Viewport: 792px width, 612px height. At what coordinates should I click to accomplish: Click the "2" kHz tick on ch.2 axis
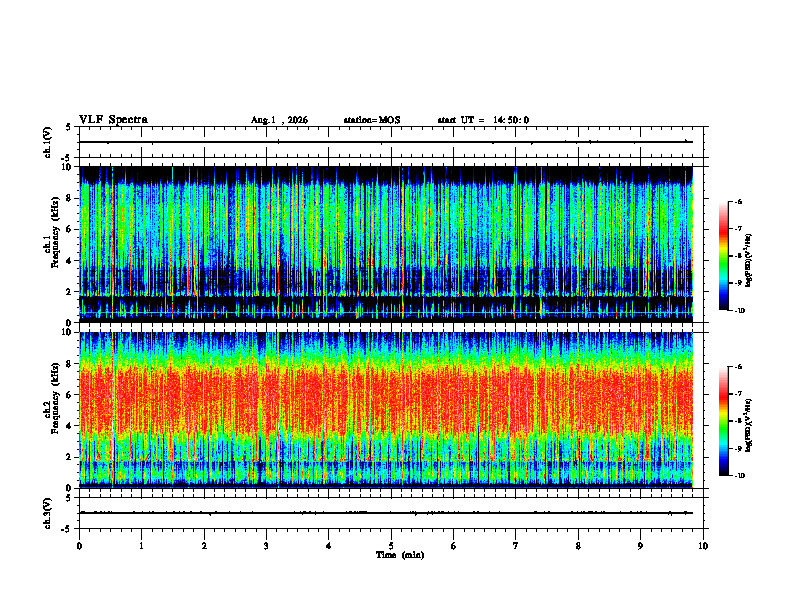tap(70, 457)
